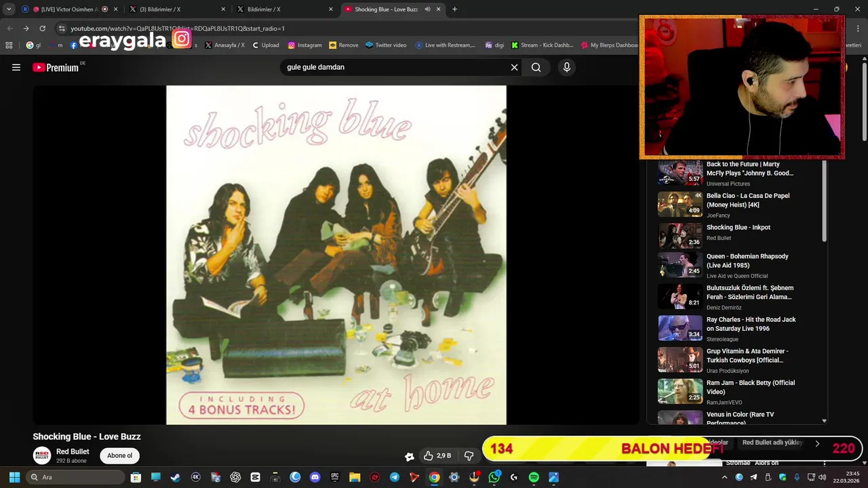Click the Shocking Blue album video player
The width and height of the screenshot is (868, 488).
[336, 255]
